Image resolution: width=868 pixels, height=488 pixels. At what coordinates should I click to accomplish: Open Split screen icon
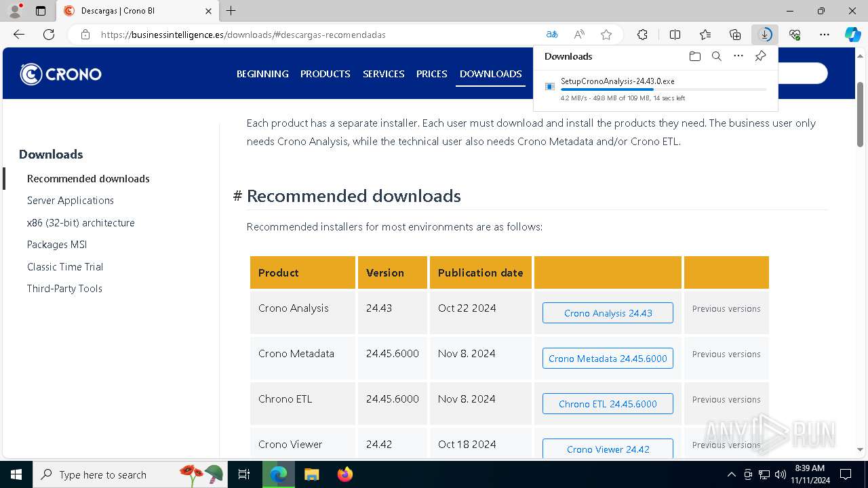coord(675,35)
